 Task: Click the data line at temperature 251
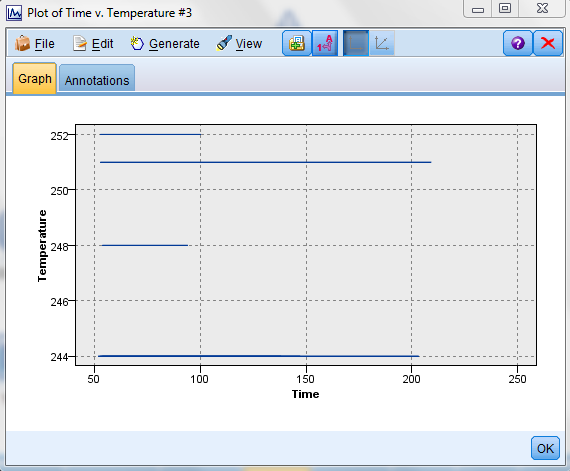coord(265,162)
